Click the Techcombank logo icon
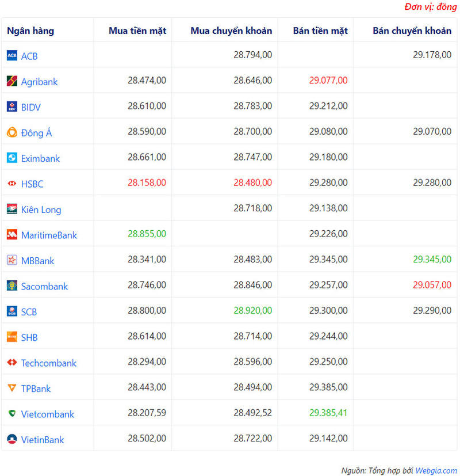Image resolution: width=460 pixels, height=476 pixels. [12, 363]
